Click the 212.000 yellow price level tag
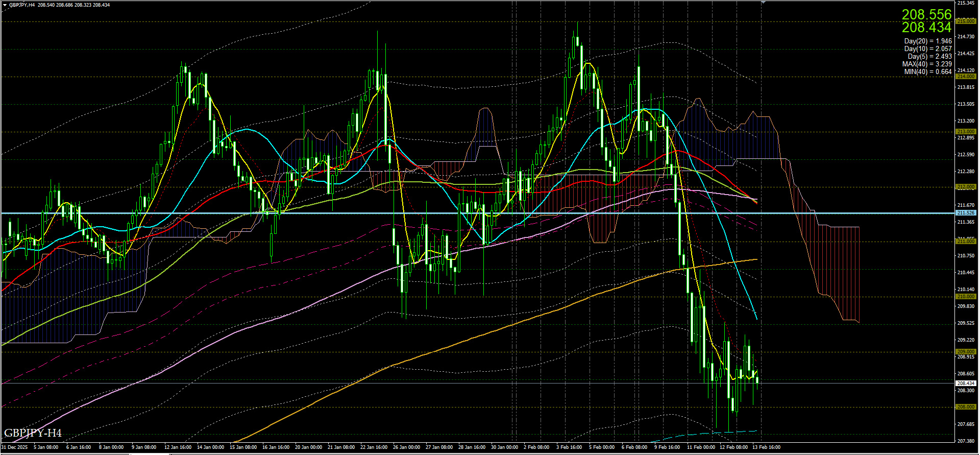This screenshot has width=980, height=455. click(x=966, y=187)
